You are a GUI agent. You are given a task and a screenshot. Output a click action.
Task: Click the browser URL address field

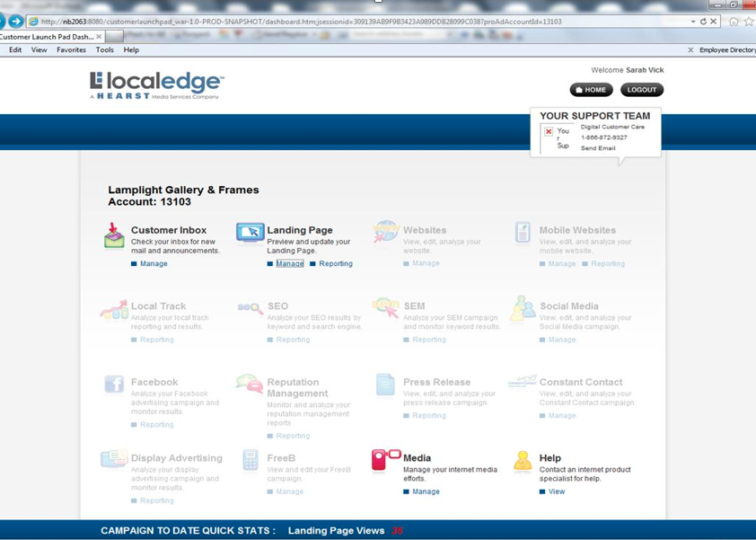pos(356,22)
